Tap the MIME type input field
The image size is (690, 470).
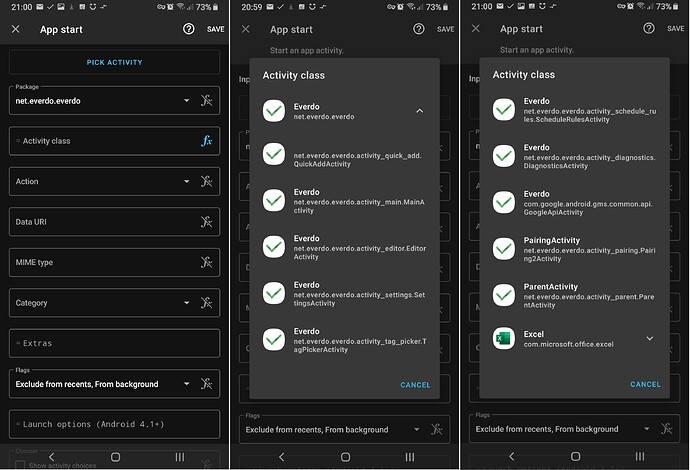coord(114,262)
